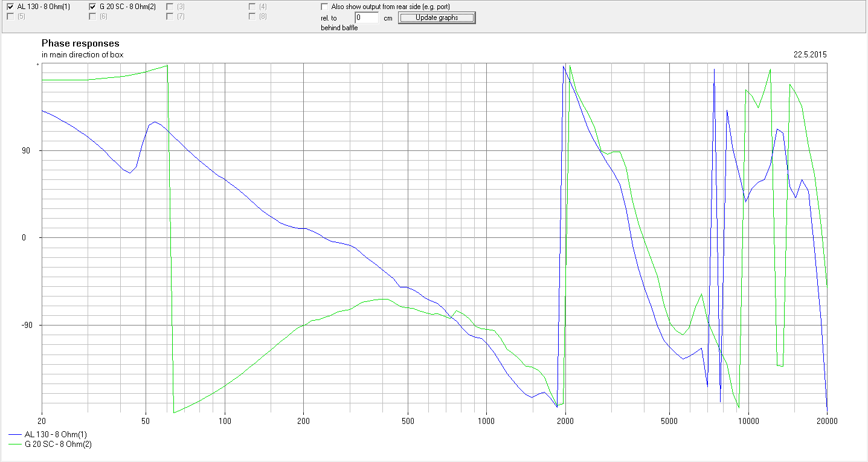Toggle the disabled (8) checkbox
This screenshot has width=868, height=462.
click(x=252, y=16)
